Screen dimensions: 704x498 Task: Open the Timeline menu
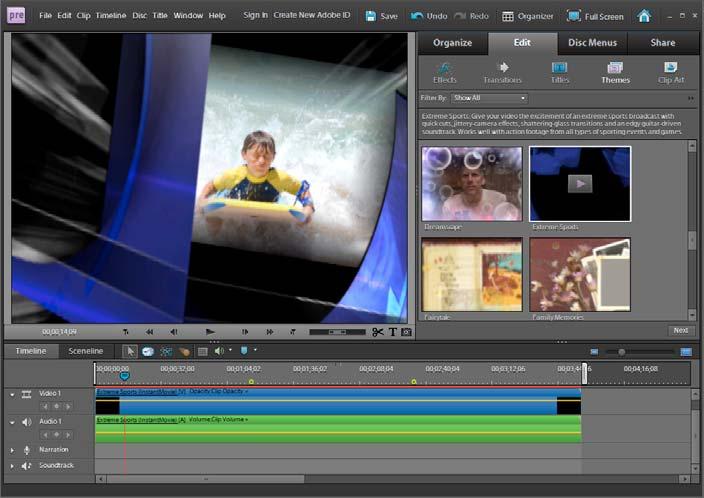111,15
